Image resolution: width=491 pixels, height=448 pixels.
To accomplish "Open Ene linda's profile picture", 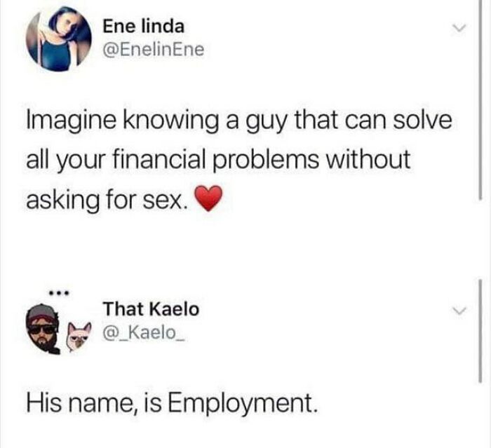I will click(x=58, y=39).
